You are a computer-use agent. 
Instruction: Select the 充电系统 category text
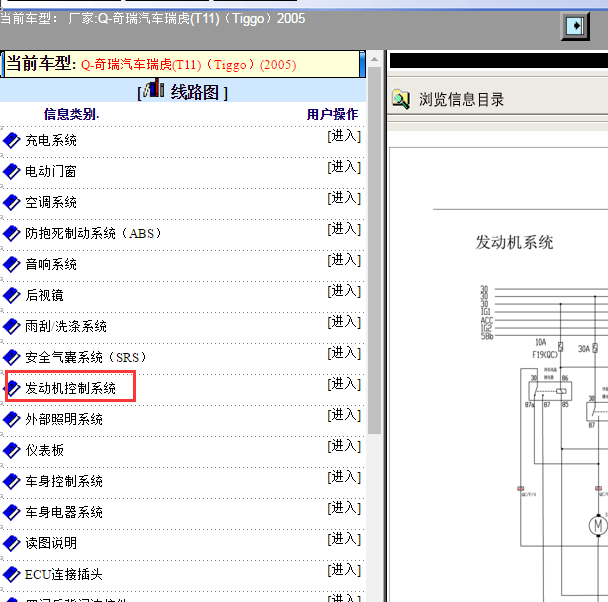tap(51, 140)
